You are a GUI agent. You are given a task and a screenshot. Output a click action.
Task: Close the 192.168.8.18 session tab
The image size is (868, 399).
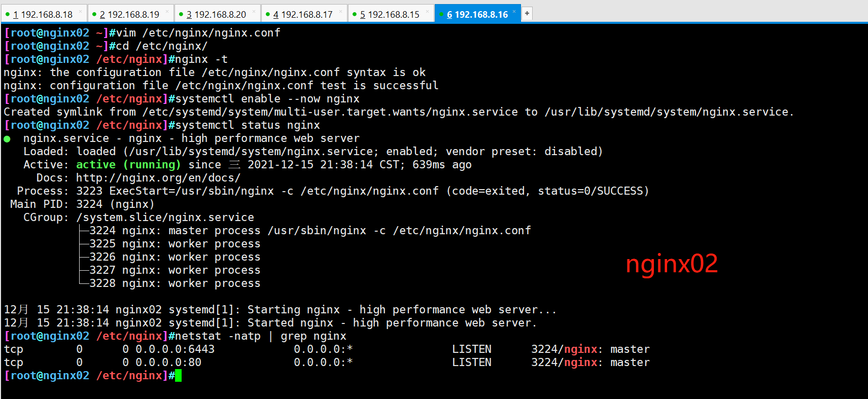pos(80,11)
